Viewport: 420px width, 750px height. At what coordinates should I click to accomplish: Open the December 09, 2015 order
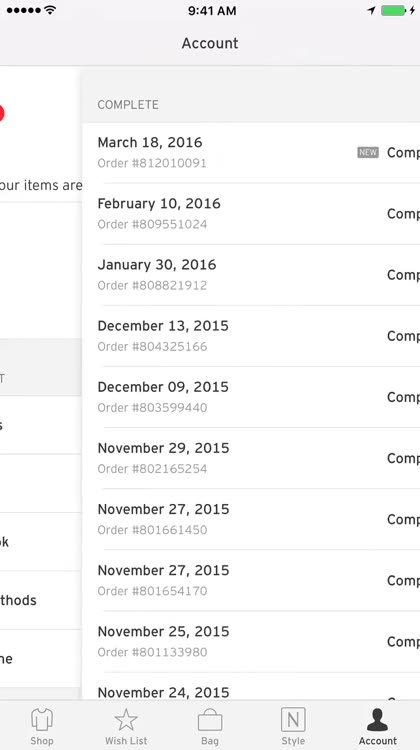tap(251, 397)
